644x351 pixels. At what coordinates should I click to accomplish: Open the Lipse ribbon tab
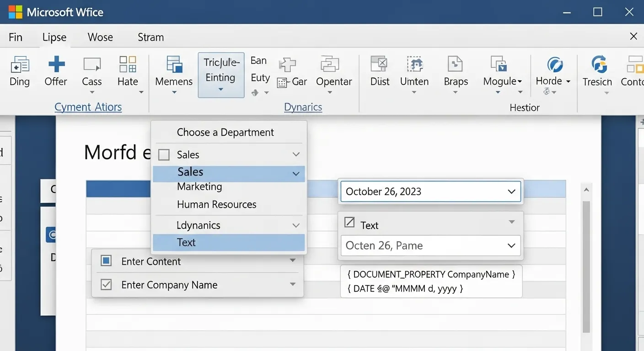click(54, 37)
